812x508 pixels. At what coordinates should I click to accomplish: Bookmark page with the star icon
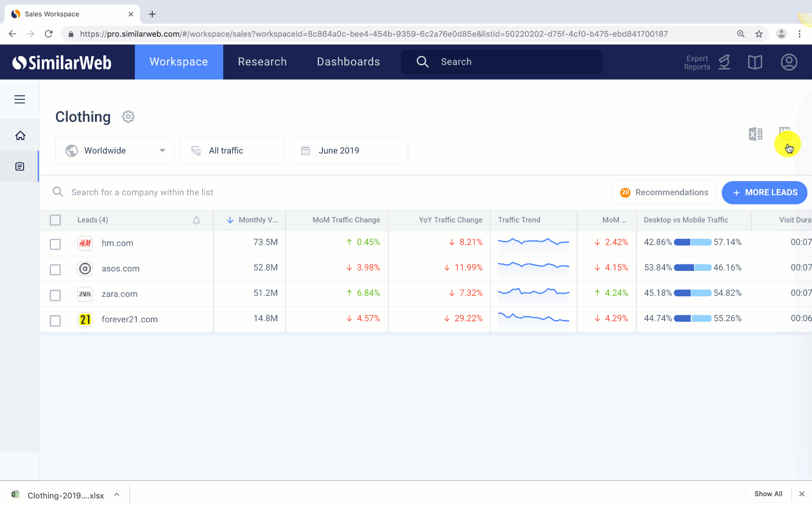[x=759, y=34]
